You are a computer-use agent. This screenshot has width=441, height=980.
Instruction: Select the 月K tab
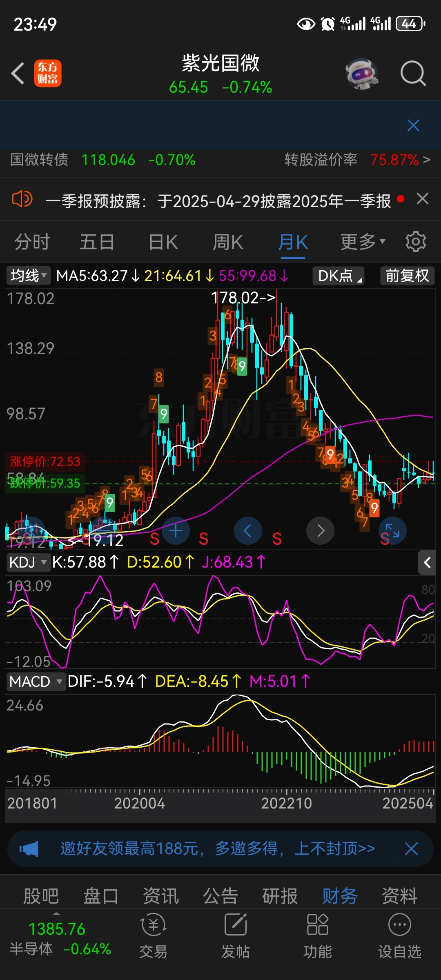[293, 242]
